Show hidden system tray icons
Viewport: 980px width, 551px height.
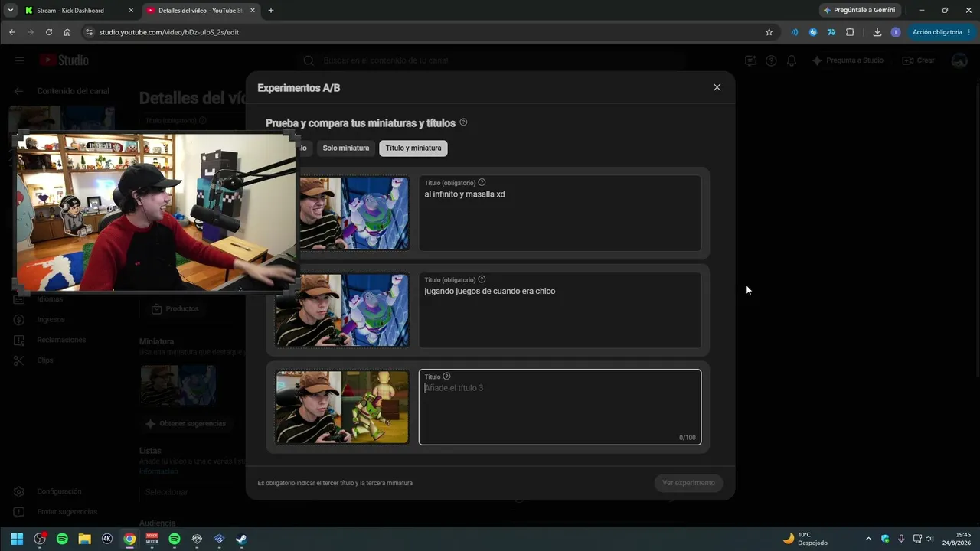click(x=868, y=539)
